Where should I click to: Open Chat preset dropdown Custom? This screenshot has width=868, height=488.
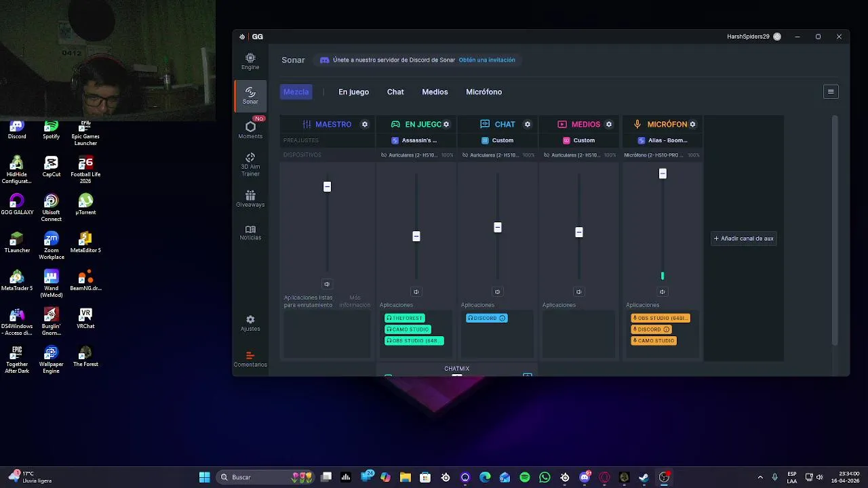tap(497, 140)
